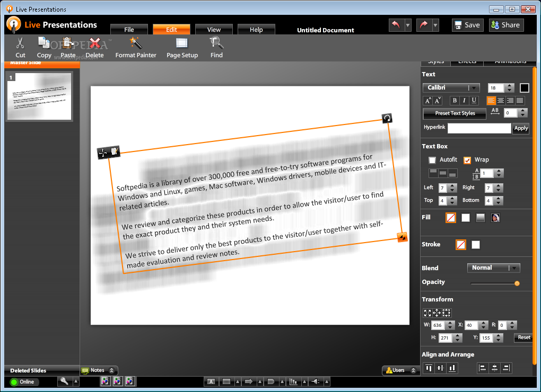Set text alignment to left
The width and height of the screenshot is (541, 392).
pyautogui.click(x=491, y=101)
